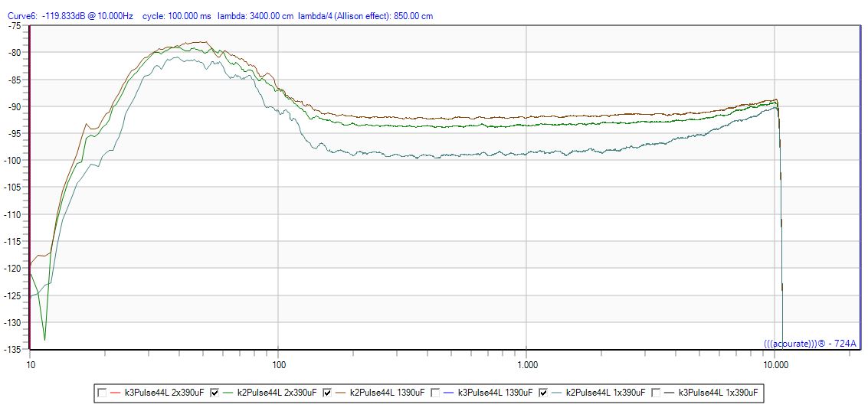
Task: Click the legend label k3Pulse44L 1x390uF
Action: (717, 393)
